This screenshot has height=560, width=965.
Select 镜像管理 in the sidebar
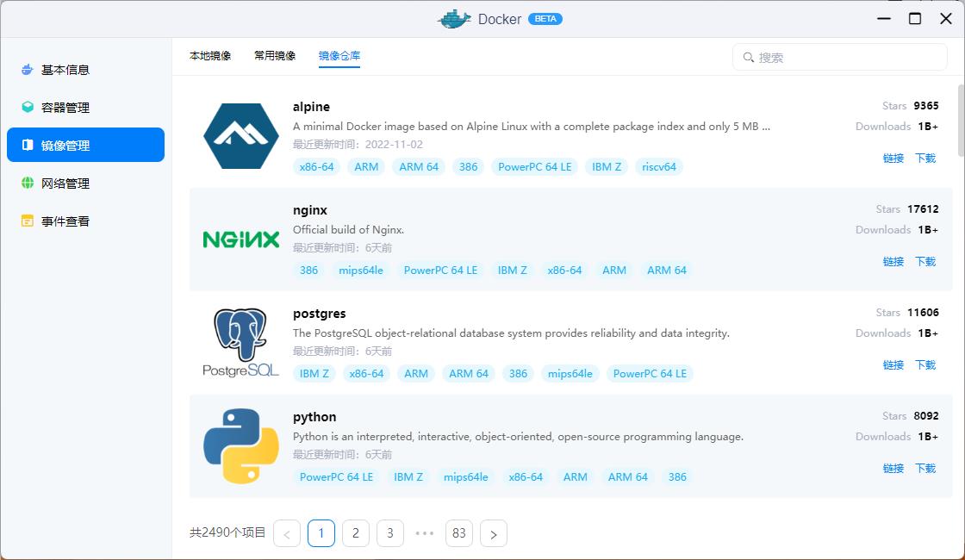85,146
